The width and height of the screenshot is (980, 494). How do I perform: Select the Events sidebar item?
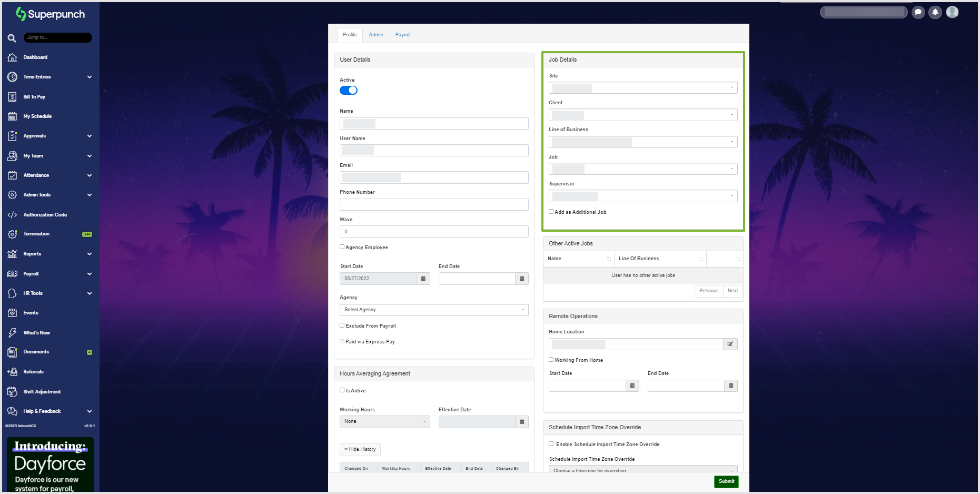coord(30,312)
